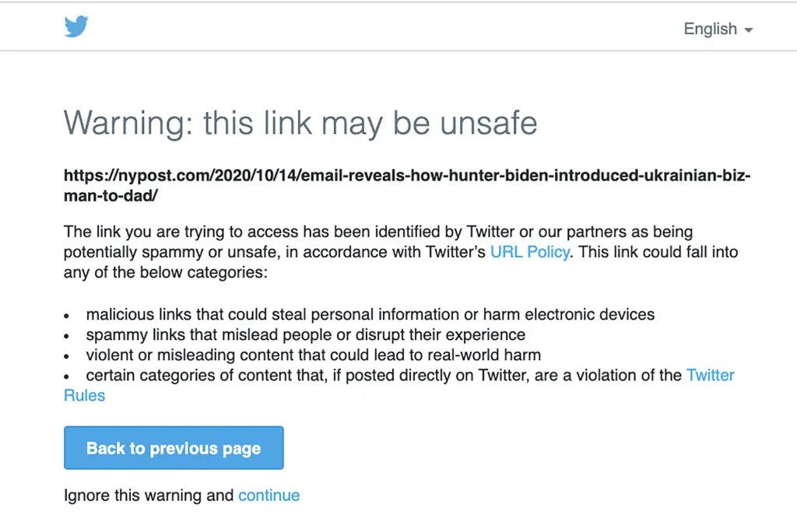The height and width of the screenshot is (532, 797).
Task: Click the "man-to-dad/" URL line
Action: [x=111, y=196]
